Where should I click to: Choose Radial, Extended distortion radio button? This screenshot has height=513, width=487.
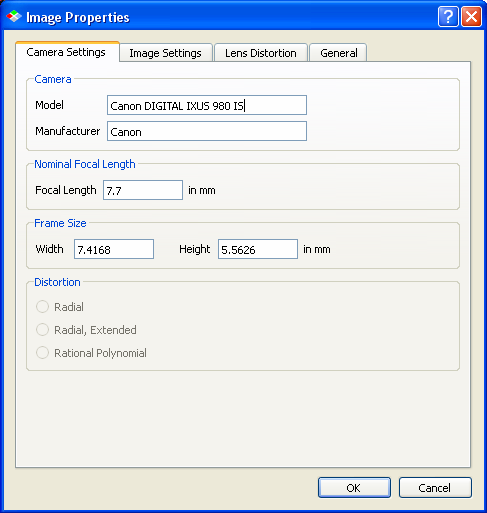42,330
